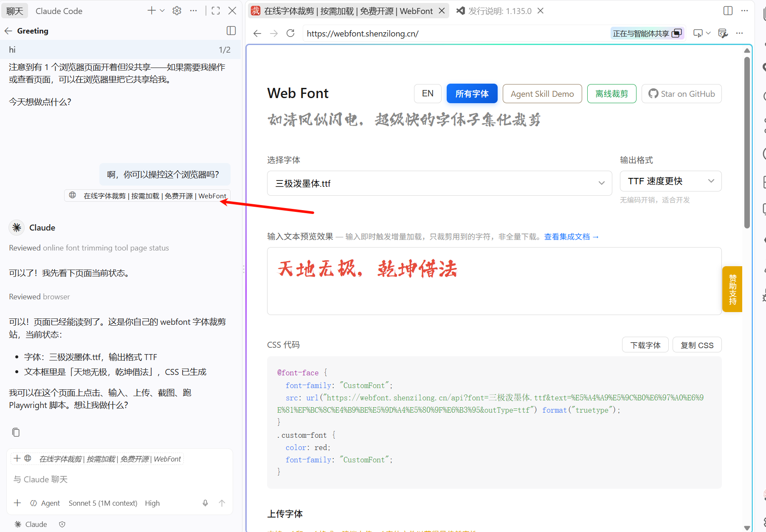Open the browser toolbar ellipsis menu
This screenshot has width=766, height=532.
click(739, 33)
